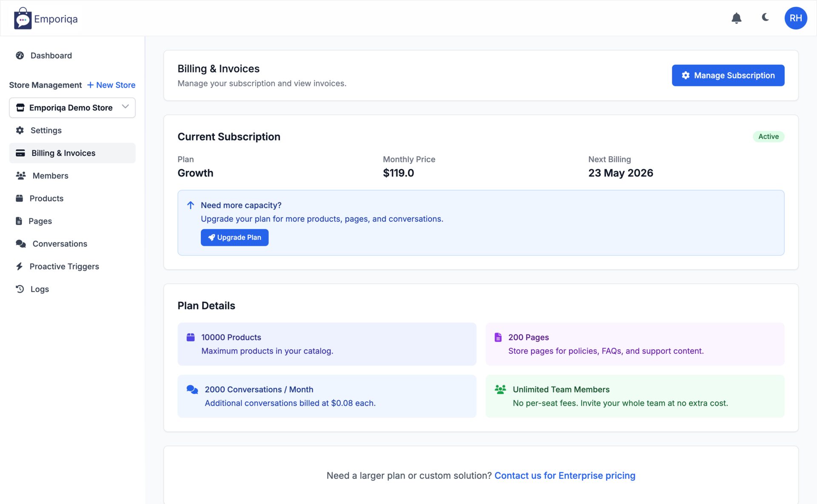Click the New Store link

click(x=111, y=85)
